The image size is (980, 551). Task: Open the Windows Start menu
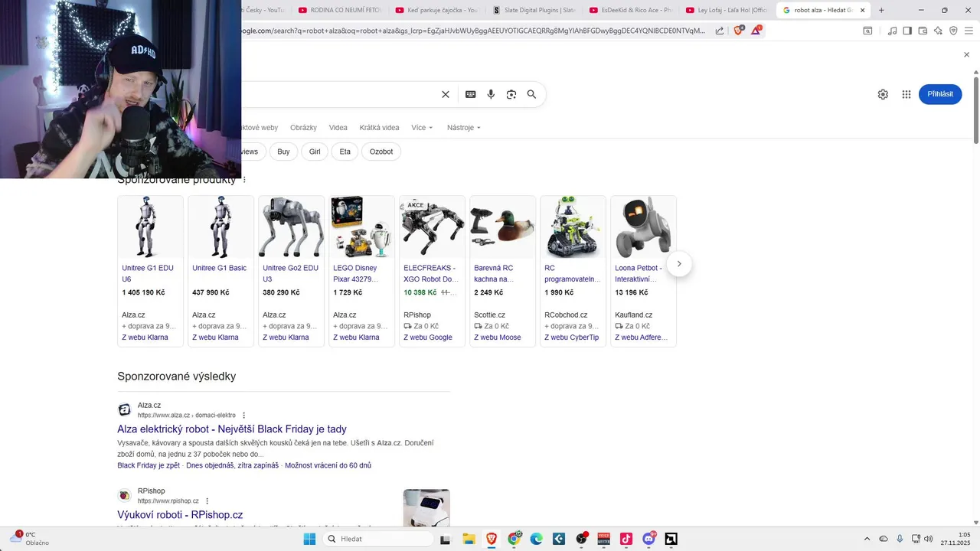(309, 539)
